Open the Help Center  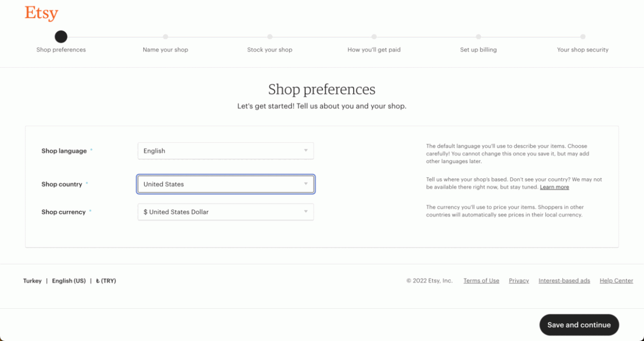tap(616, 280)
